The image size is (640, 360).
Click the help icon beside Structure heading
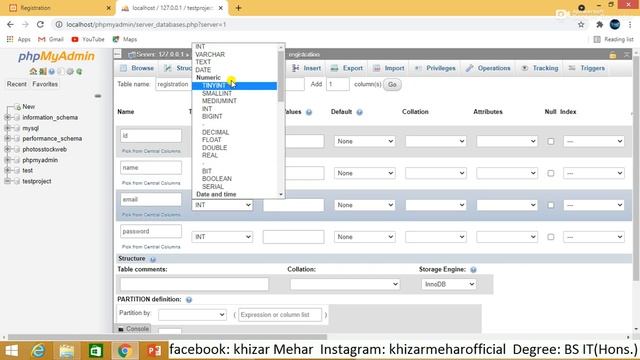pos(153,260)
